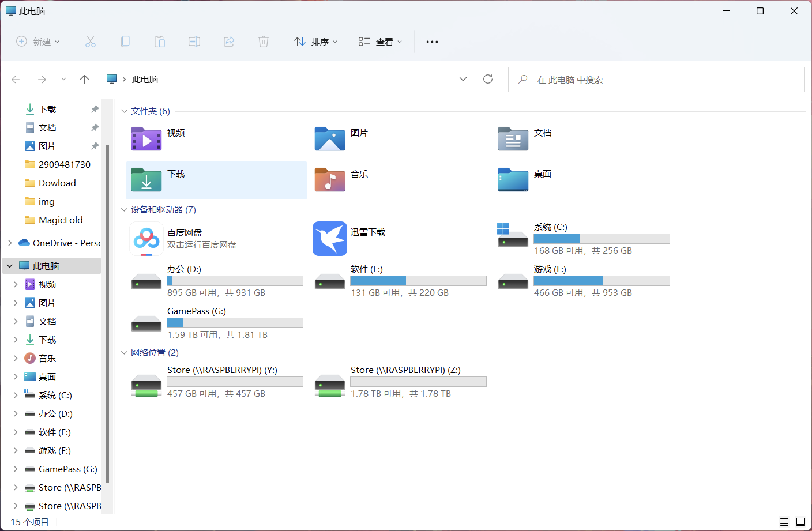Open the three-dots more options menu

pos(432,42)
